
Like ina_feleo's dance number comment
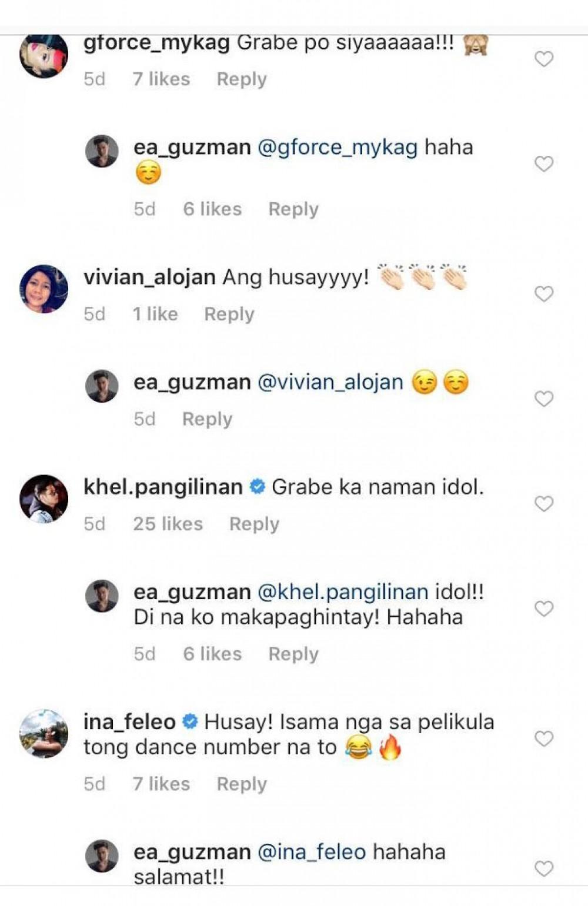pos(544,738)
